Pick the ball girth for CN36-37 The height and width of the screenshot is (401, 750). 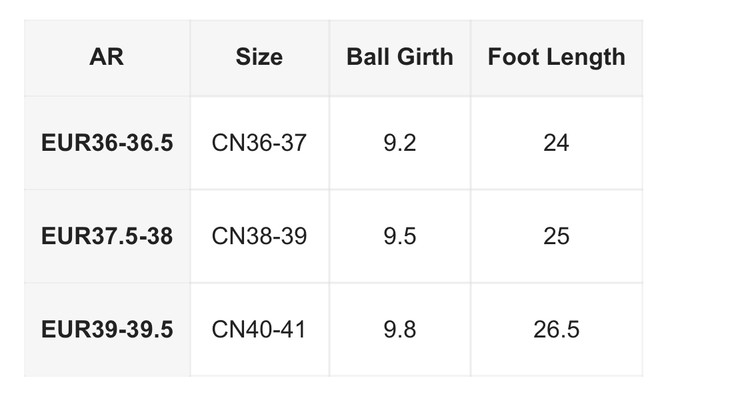point(400,143)
